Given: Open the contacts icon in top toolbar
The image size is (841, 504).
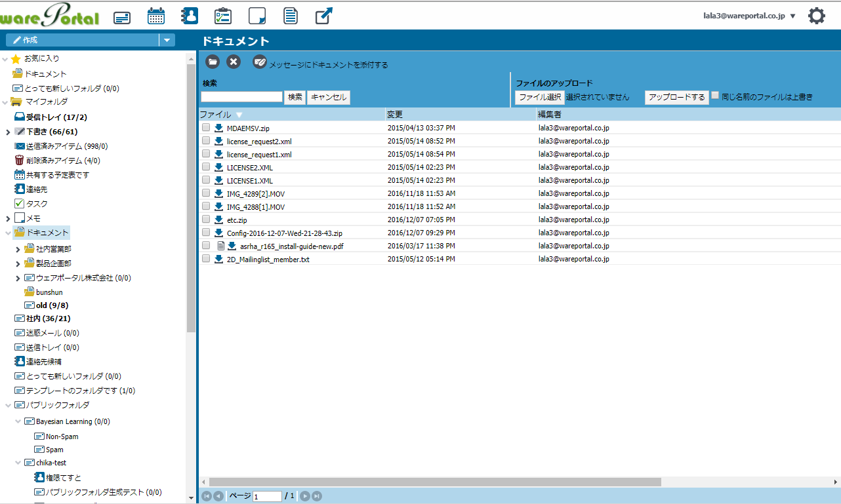Looking at the screenshot, I should 190,16.
